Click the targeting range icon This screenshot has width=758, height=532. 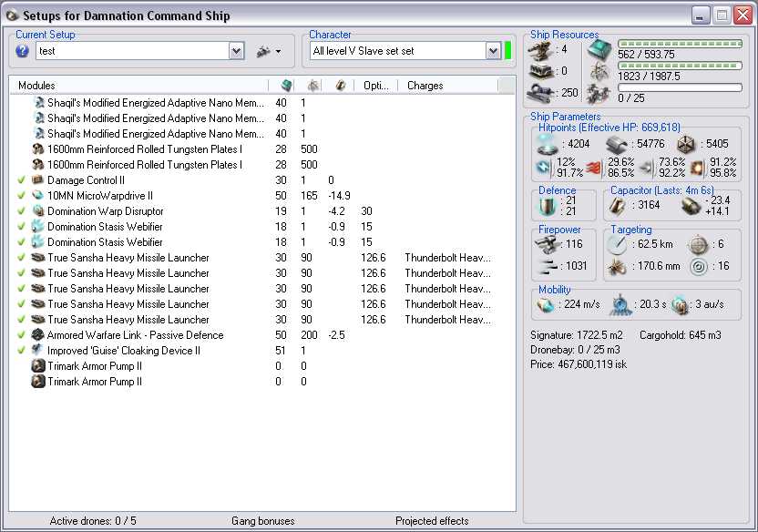pyautogui.click(x=617, y=244)
